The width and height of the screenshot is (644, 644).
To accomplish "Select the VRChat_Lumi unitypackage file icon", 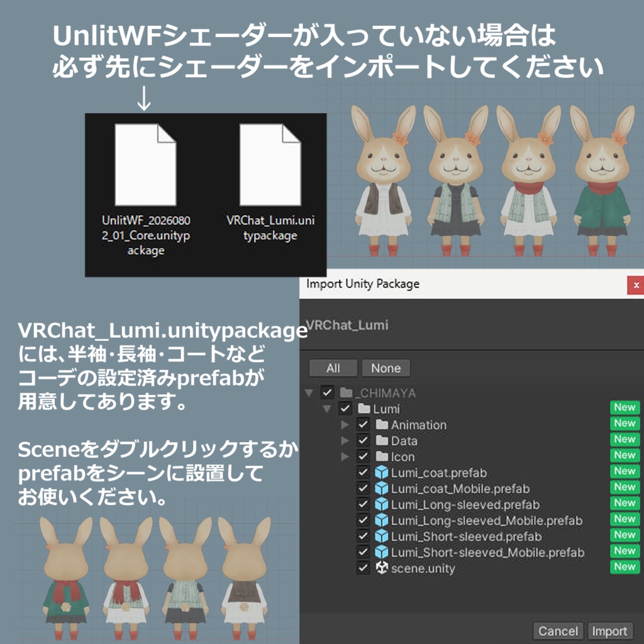I will (270, 165).
